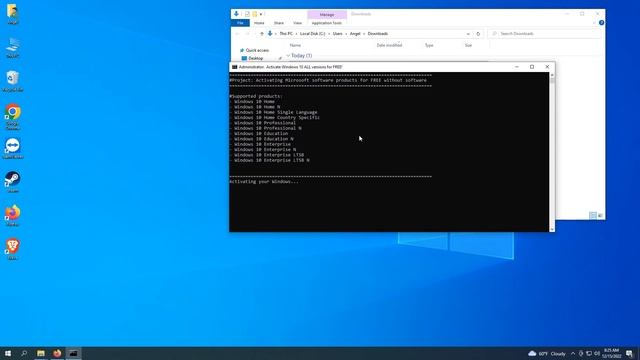Click the Search Downloads field
640x360 pixels.
click(544, 33)
